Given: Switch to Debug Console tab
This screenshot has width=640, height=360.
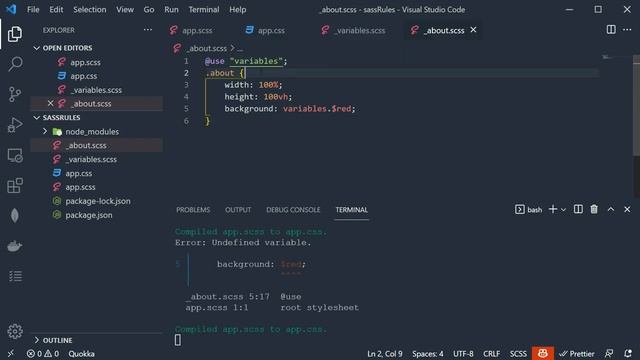Looking at the screenshot, I should pos(293,209).
